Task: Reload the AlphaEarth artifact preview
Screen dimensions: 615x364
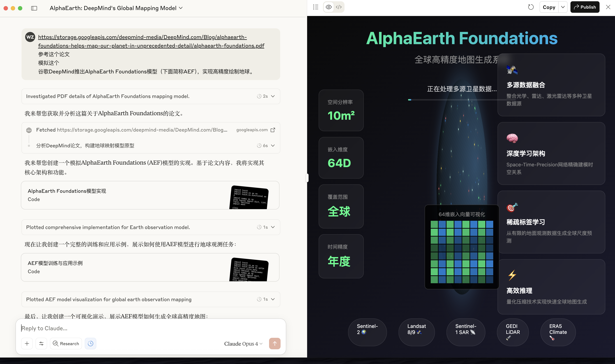Action: pos(531,7)
